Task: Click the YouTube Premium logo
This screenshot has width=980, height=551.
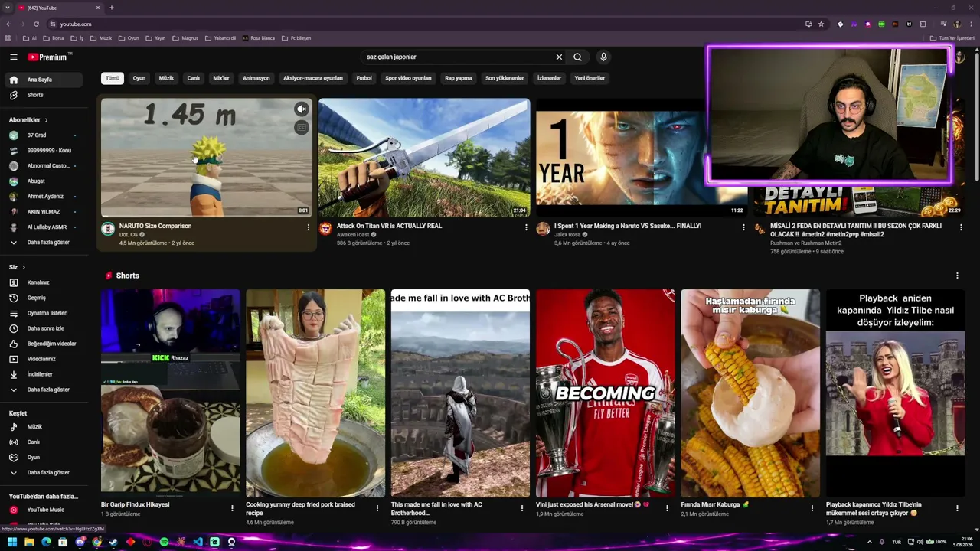Action: 47,57
